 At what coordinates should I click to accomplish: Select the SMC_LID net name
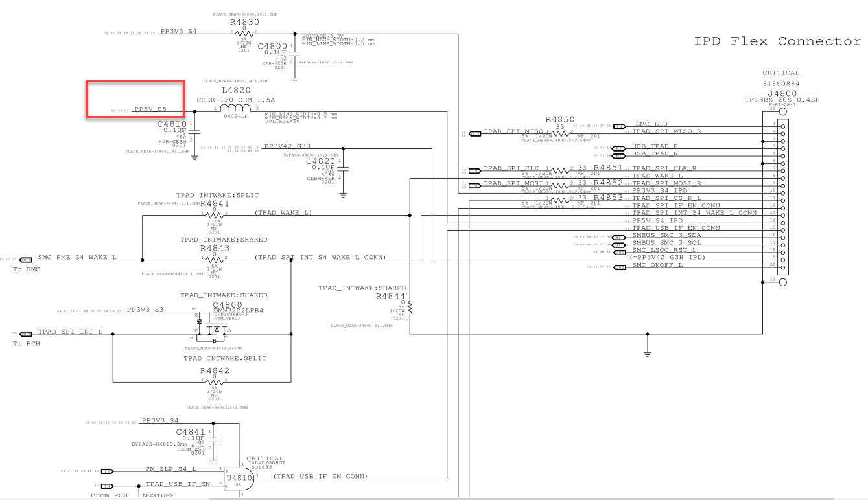click(x=651, y=124)
